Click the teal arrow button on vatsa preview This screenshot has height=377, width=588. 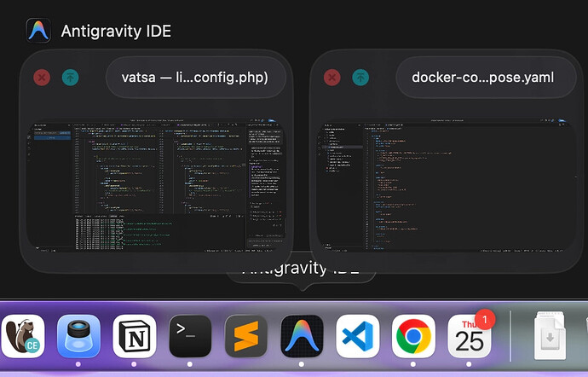point(70,78)
